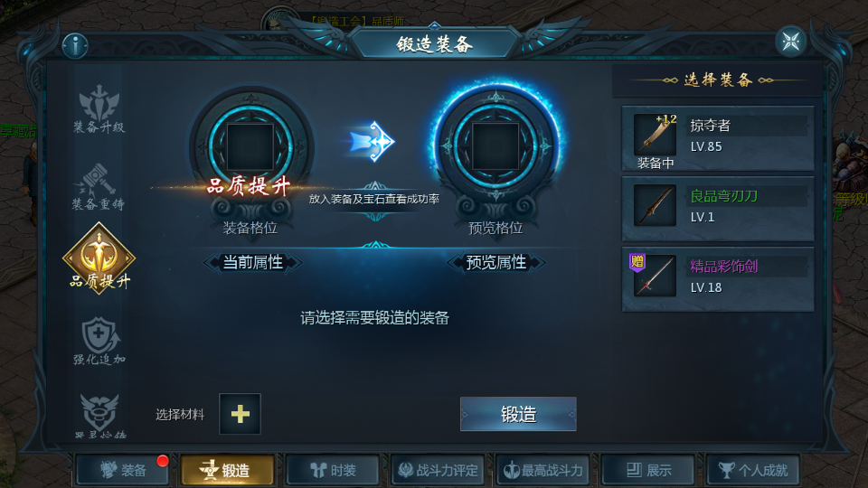The image size is (868, 488).
Task: Open the 时装 fashion tab
Action: point(333,470)
